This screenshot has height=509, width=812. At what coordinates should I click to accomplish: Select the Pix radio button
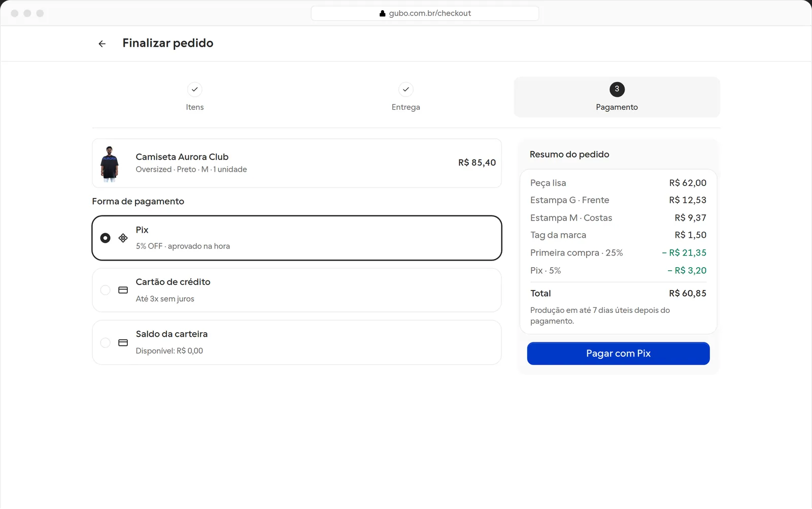coord(105,238)
